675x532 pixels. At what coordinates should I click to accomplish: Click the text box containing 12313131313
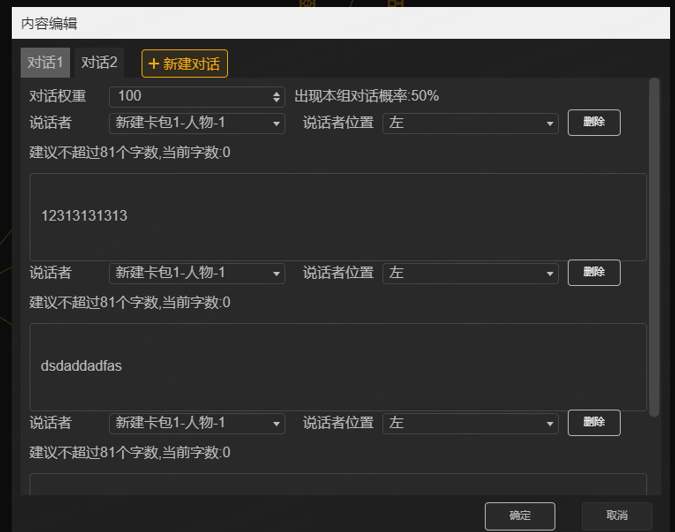pyautogui.click(x=338, y=217)
